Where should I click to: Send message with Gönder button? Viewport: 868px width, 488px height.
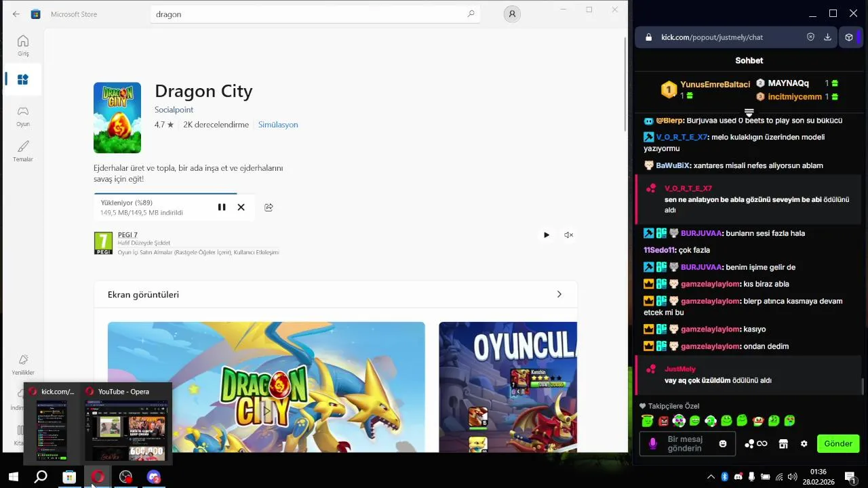tap(838, 444)
